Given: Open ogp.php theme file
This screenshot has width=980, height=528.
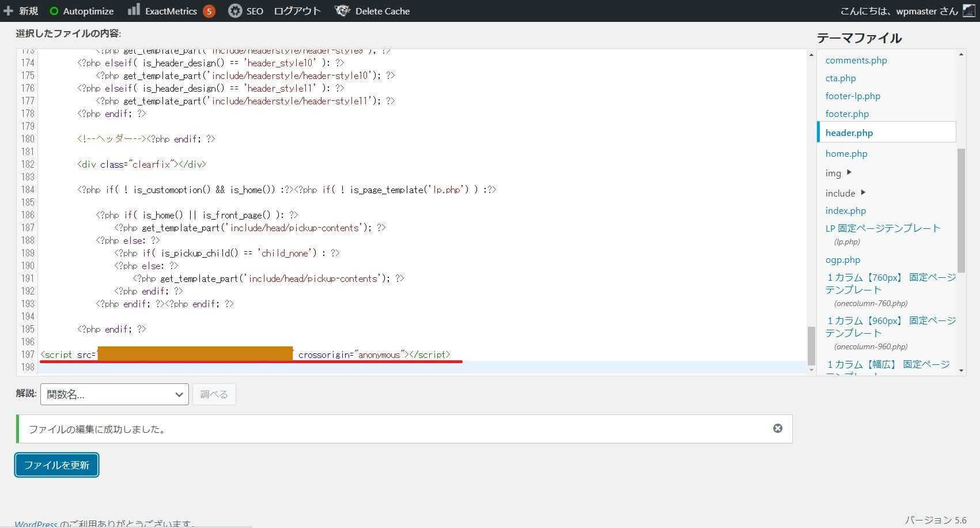Looking at the screenshot, I should pos(843,259).
